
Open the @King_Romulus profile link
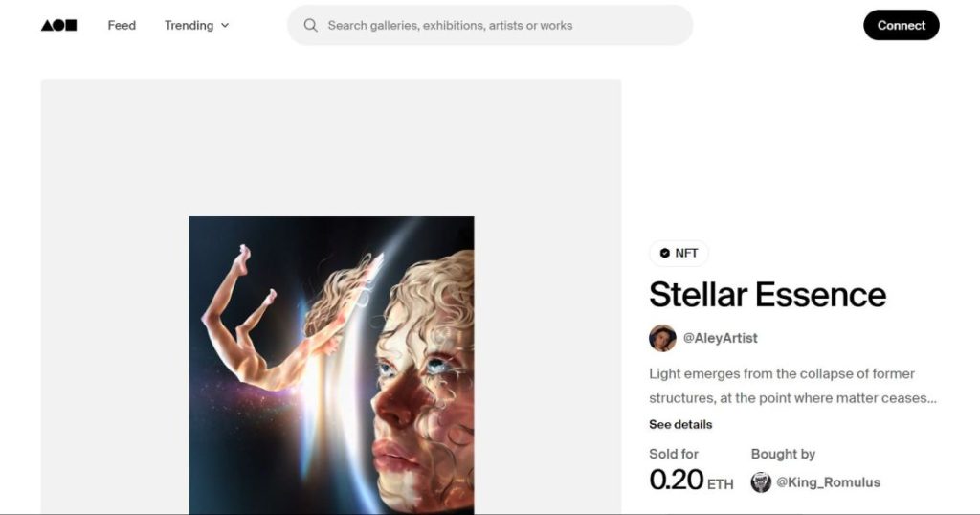828,482
